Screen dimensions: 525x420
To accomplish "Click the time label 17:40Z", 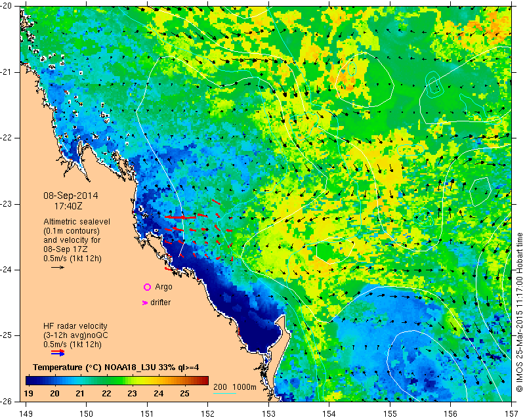I will (68, 206).
